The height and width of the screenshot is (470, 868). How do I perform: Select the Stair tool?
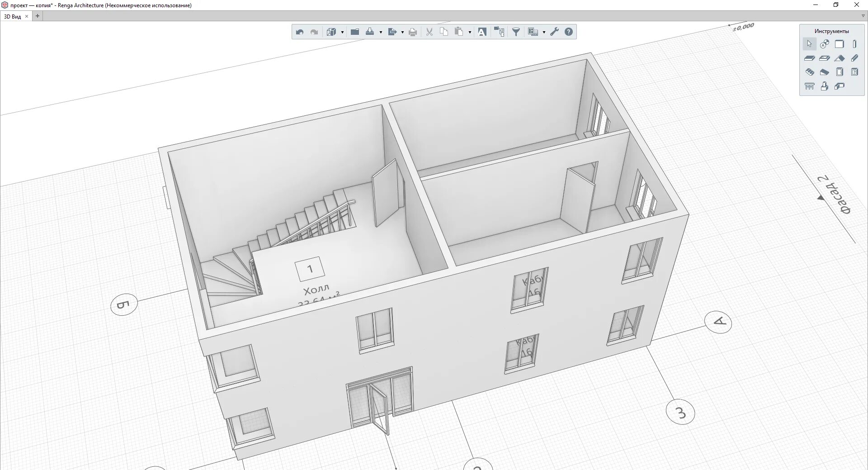[x=809, y=72]
